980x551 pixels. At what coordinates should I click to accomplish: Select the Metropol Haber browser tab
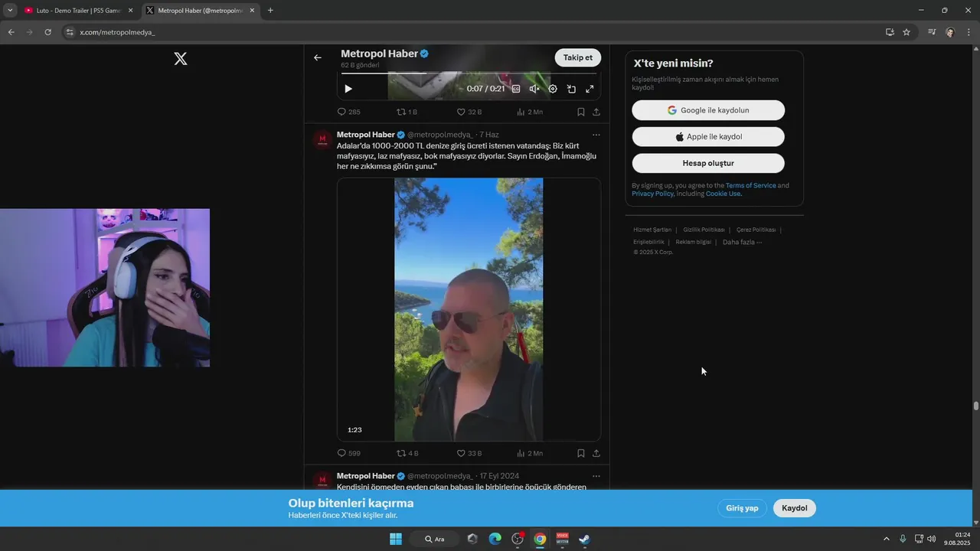[x=201, y=11]
